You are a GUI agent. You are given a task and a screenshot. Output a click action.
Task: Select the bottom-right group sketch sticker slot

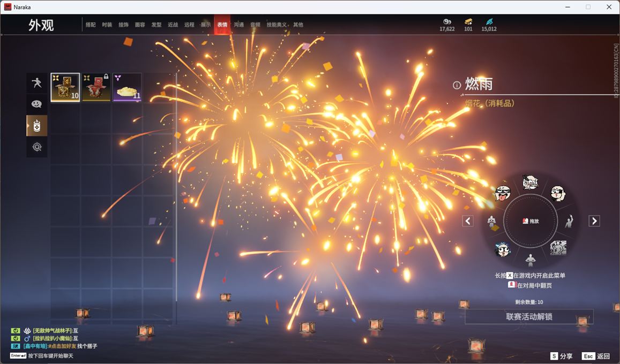click(x=558, y=248)
